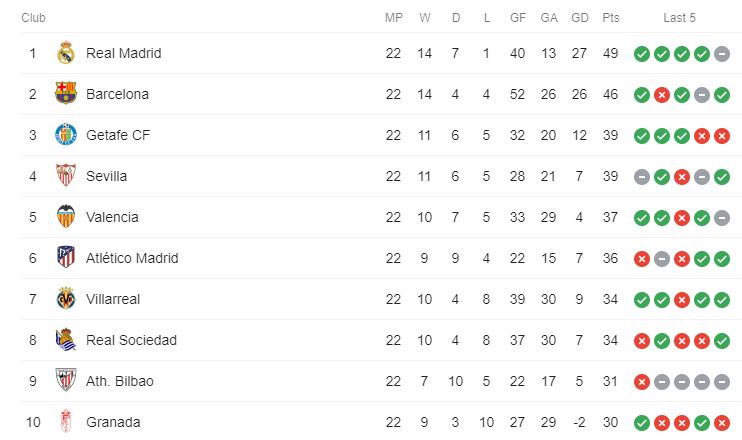Viewport: 742px width, 440px height.
Task: Click the Atlético Madrid club crest
Action: pos(66,257)
